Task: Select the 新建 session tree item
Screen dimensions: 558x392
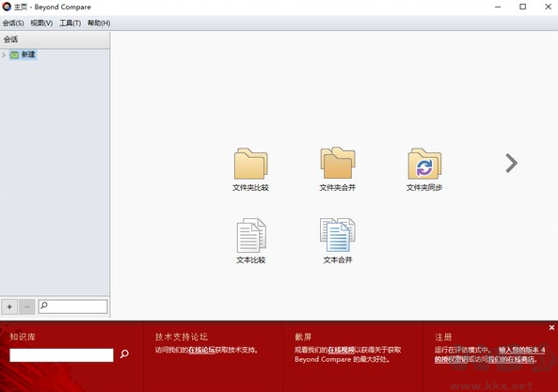Action: tap(24, 55)
